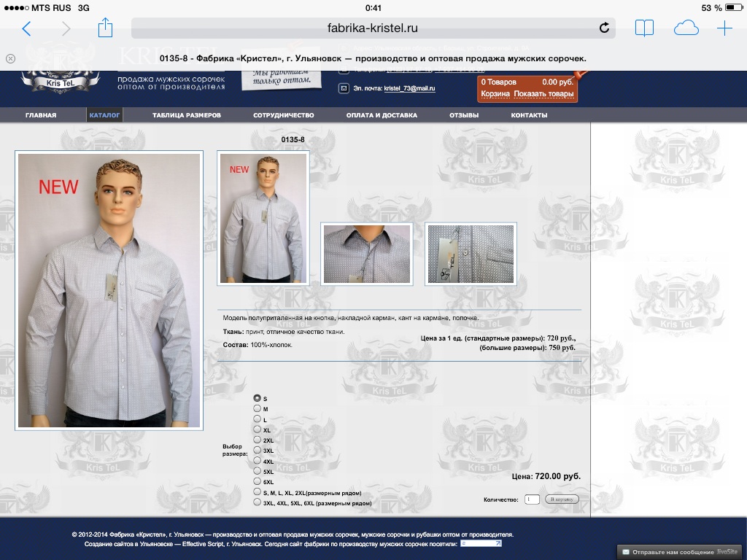Open the Контакты menu item

pos(529,115)
